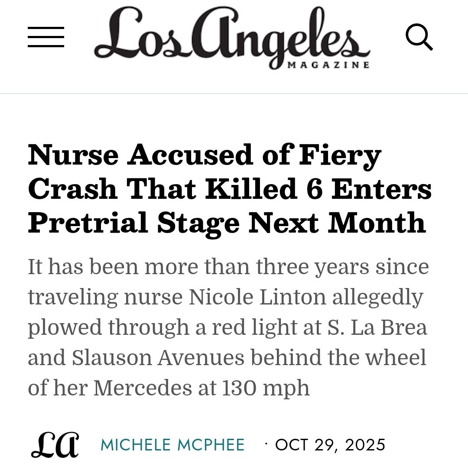Click the word 'Fiery' in the headline
This screenshot has width=468, height=476.
pos(340,156)
